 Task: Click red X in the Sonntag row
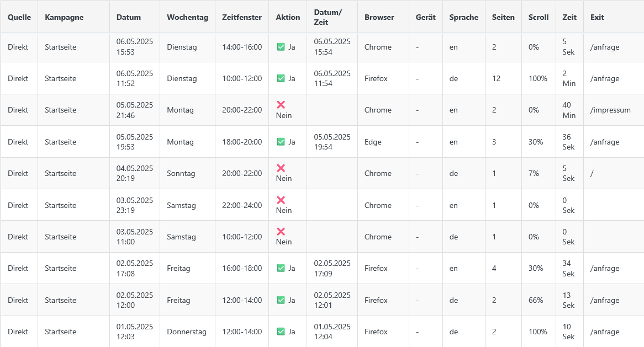[281, 168]
